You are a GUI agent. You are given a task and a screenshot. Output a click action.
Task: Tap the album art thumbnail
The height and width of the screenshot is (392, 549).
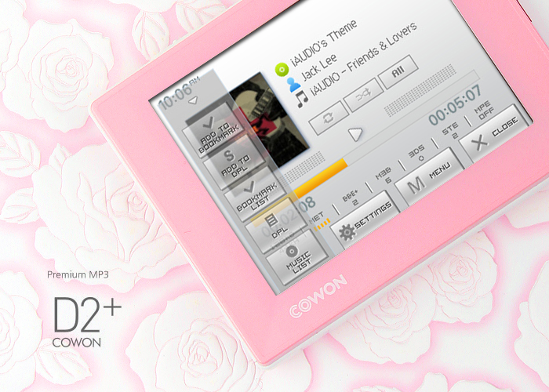tap(271, 120)
